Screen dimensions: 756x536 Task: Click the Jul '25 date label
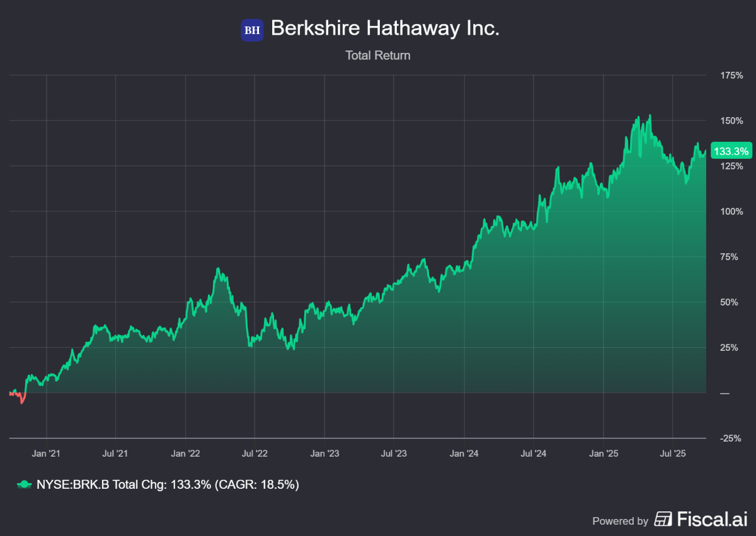(x=672, y=453)
